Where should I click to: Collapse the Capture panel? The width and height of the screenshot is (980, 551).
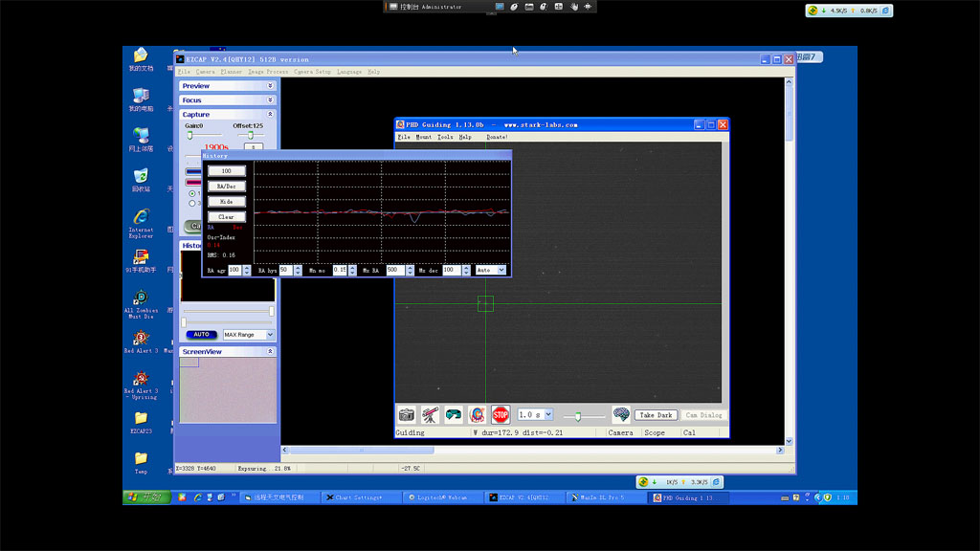(x=270, y=115)
